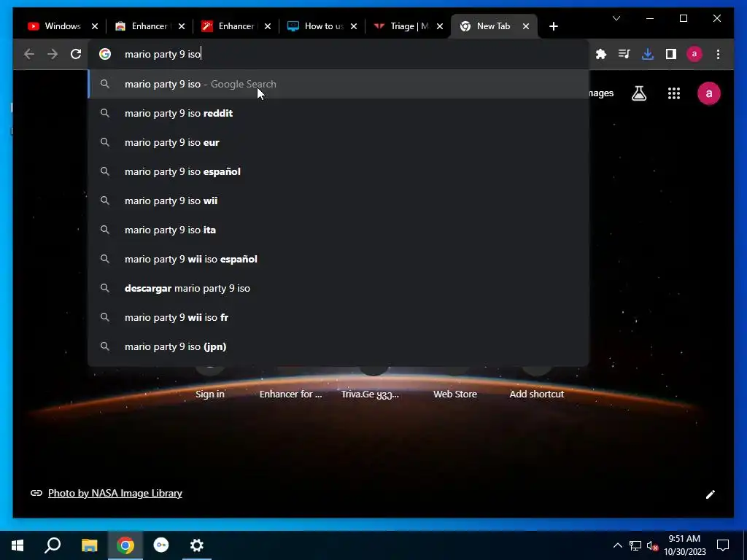
Task: Open Chrome three-dot menu
Action: [x=718, y=54]
